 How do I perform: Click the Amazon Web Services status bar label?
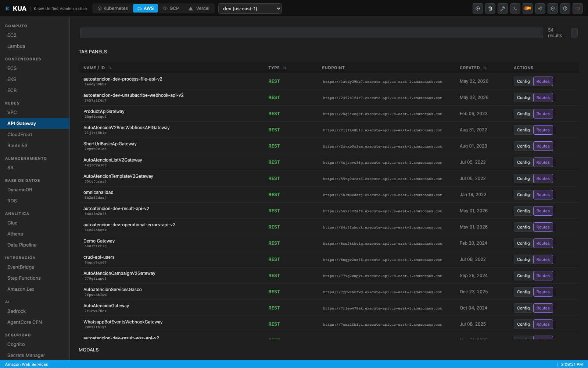coord(26,364)
